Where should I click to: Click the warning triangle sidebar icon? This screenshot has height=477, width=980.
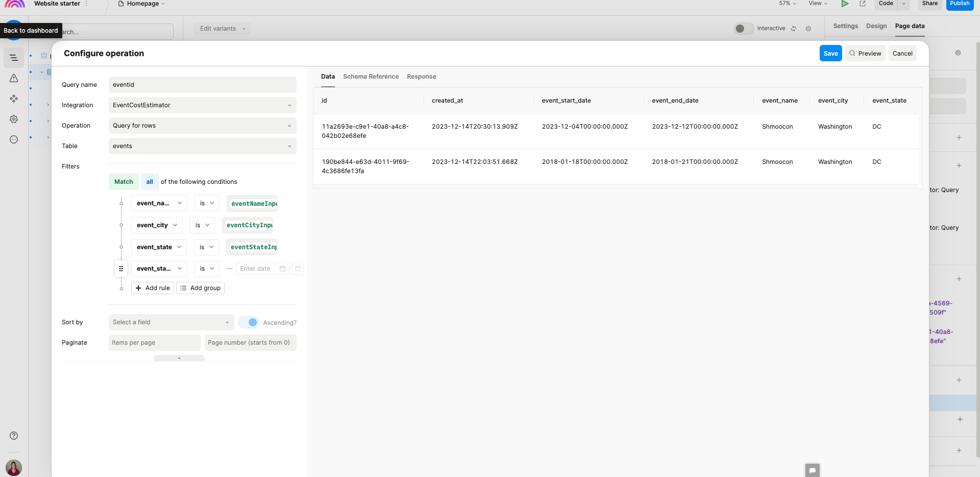click(x=14, y=78)
